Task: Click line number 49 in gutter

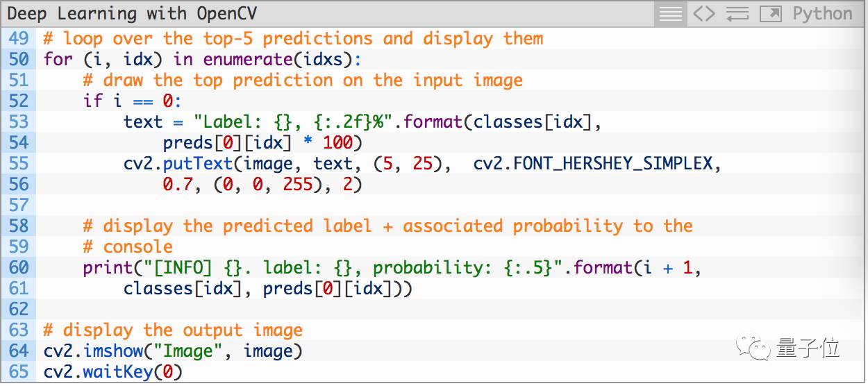Action: (19, 38)
